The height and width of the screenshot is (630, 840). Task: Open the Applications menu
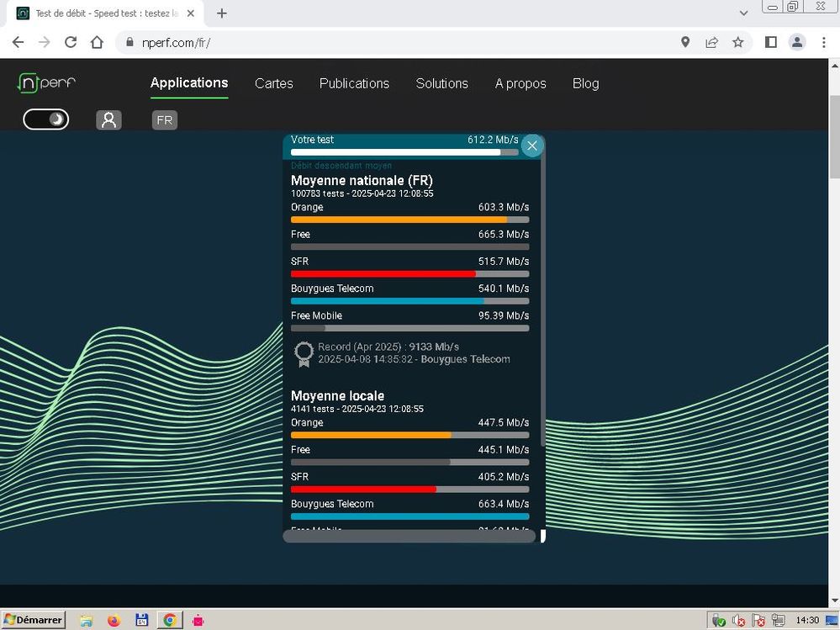189,82
